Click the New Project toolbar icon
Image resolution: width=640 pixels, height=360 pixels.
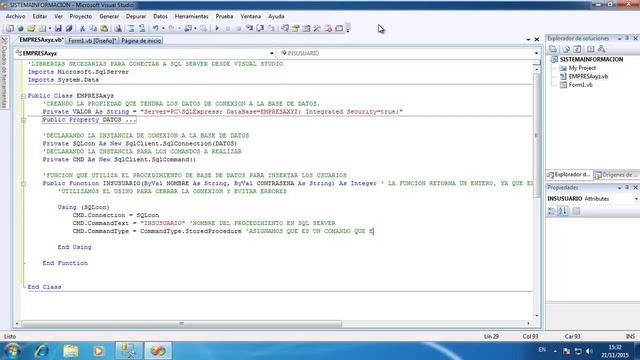tap(9, 29)
